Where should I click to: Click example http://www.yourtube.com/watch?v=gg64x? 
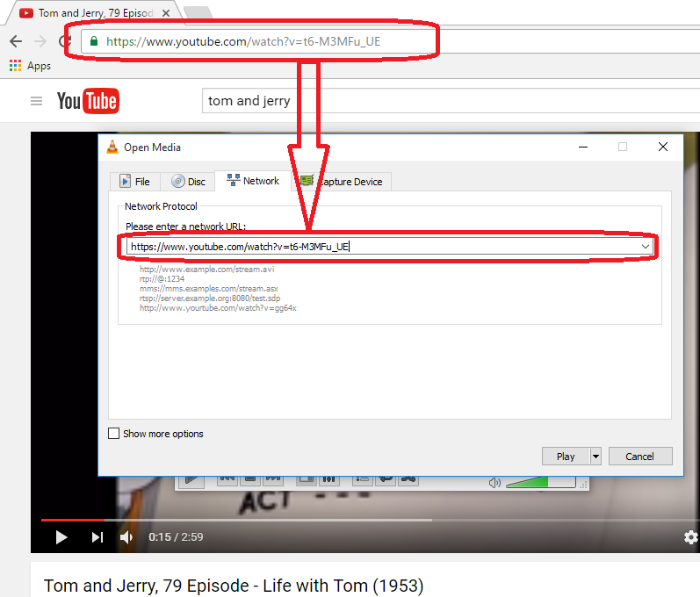[218, 308]
